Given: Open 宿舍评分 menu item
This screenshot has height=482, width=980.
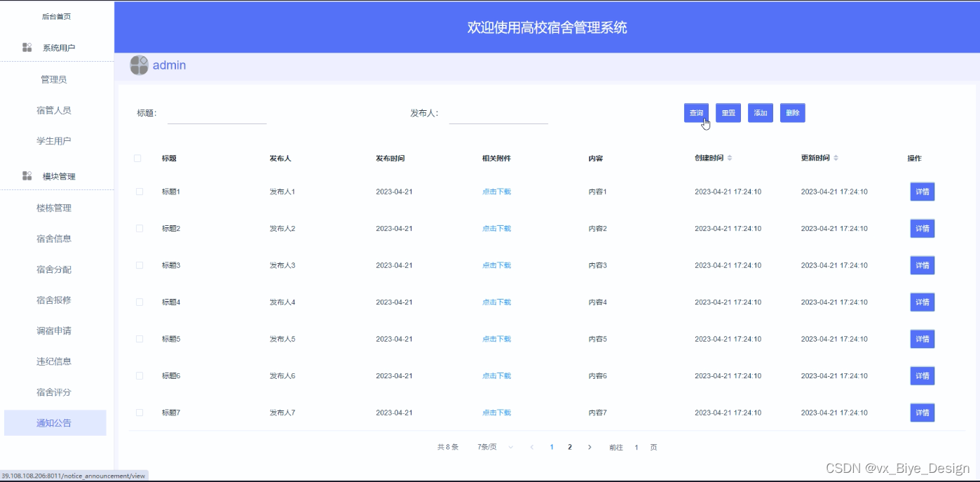Looking at the screenshot, I should (x=54, y=392).
